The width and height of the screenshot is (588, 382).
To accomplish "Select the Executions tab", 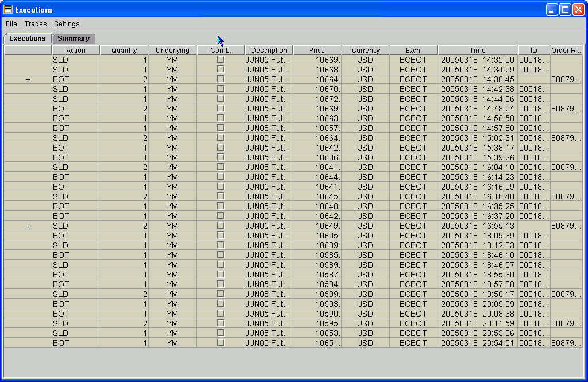I will pos(28,38).
